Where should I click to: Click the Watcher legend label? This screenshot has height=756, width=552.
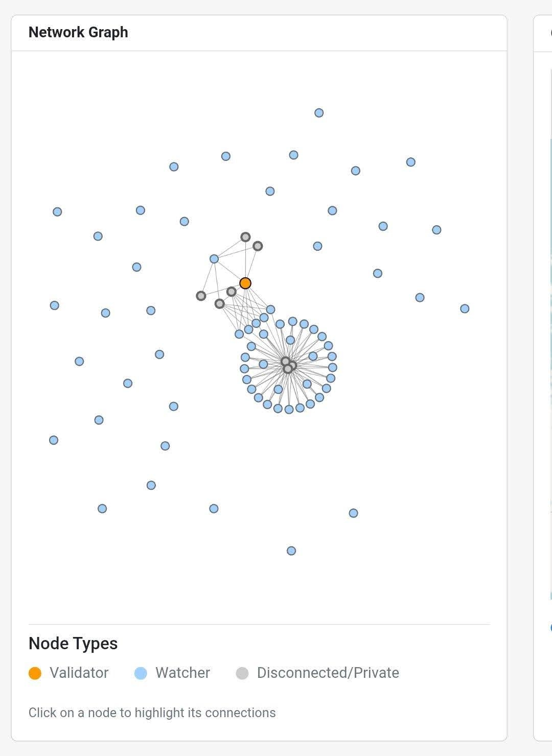(x=183, y=673)
